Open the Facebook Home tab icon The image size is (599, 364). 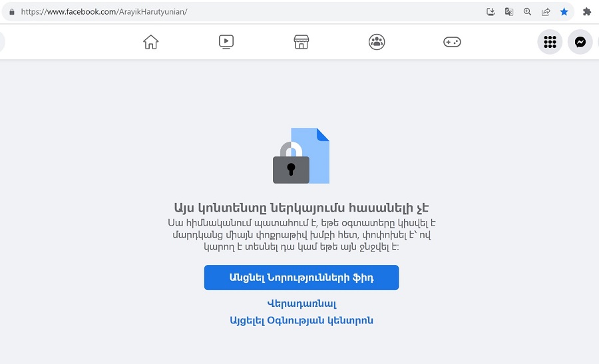point(150,42)
